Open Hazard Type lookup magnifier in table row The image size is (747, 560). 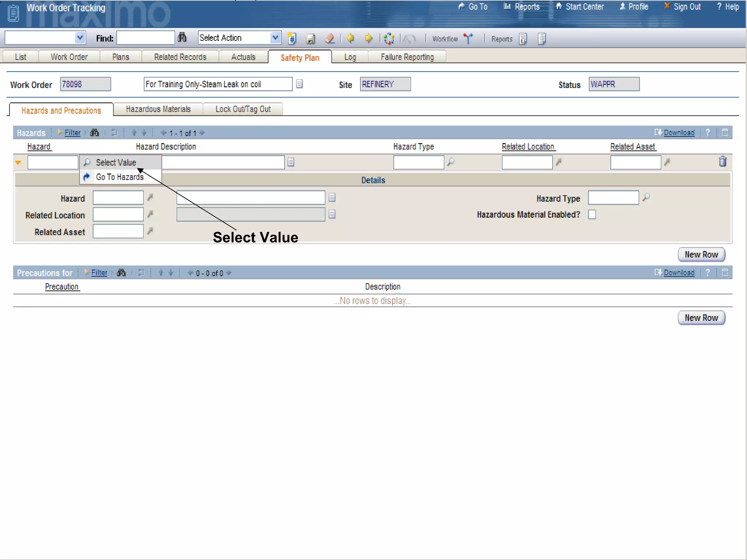coord(451,162)
